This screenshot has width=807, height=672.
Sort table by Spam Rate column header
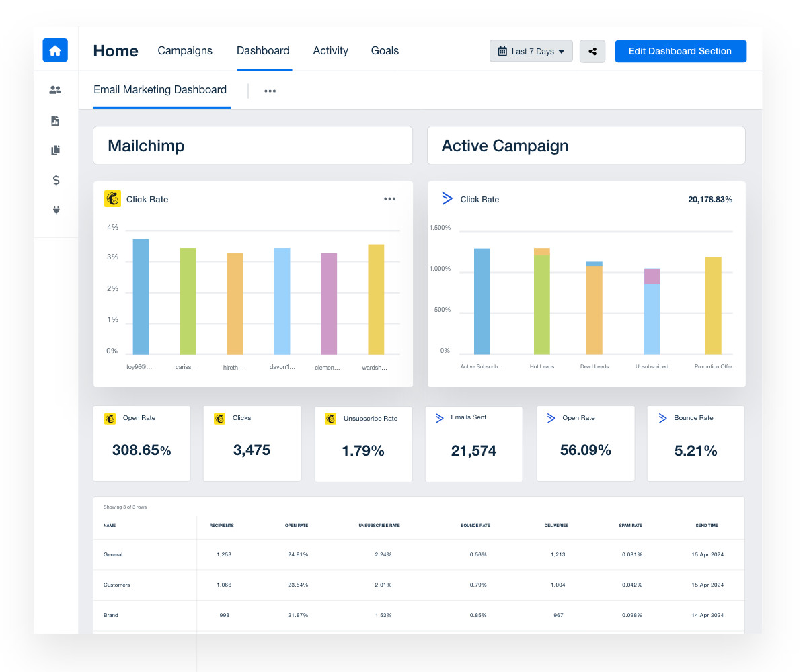pyautogui.click(x=631, y=525)
